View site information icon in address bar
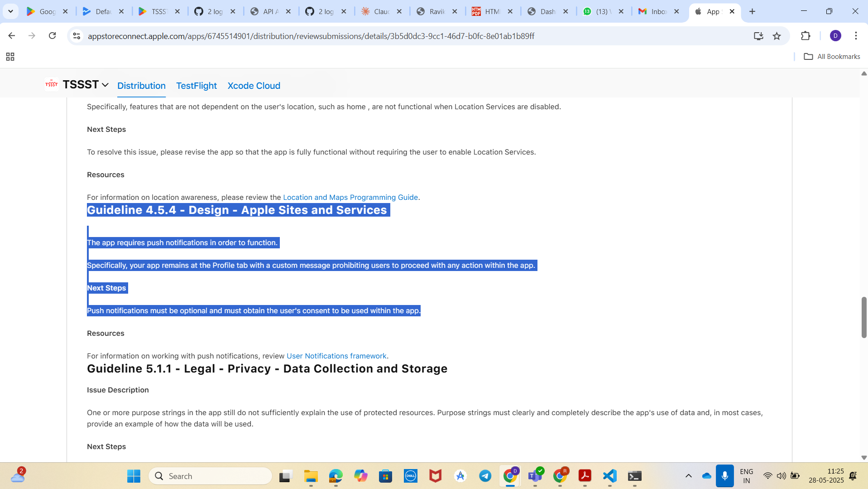This screenshot has width=868, height=489. click(x=77, y=36)
